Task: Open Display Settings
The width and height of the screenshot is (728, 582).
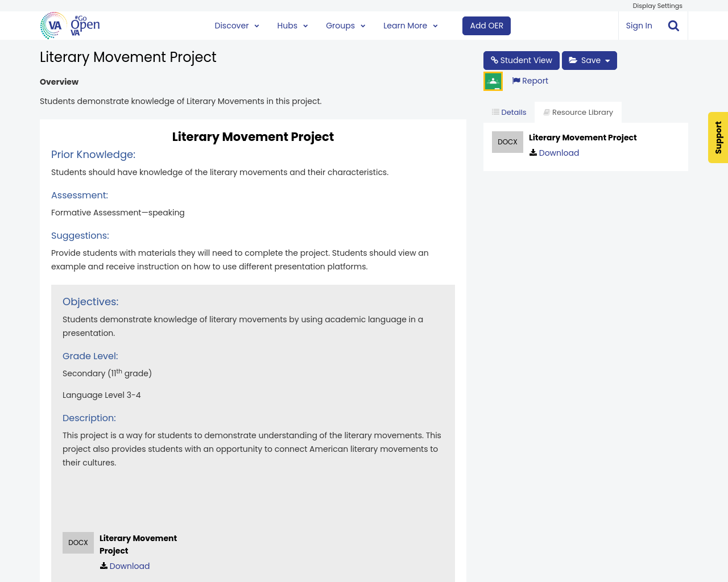Action: coord(657,5)
